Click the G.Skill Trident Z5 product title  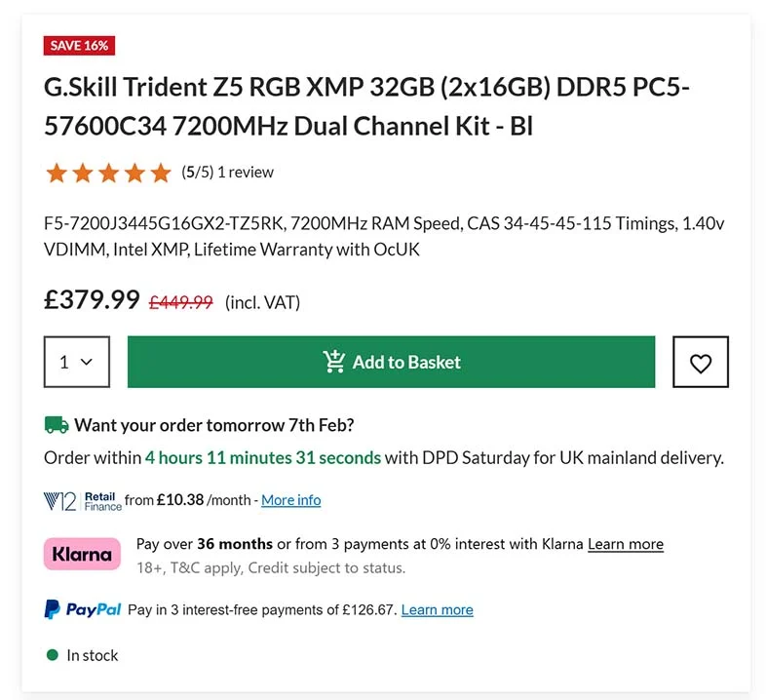(x=366, y=106)
